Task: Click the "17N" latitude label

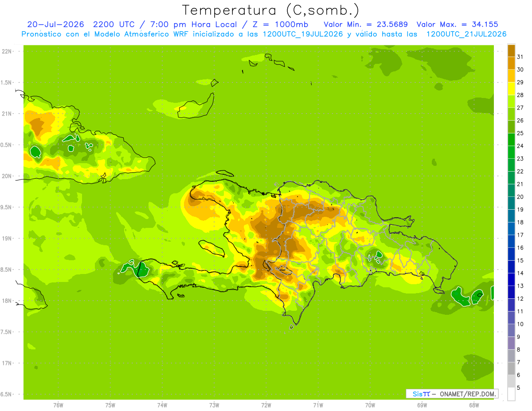Action: point(7,363)
